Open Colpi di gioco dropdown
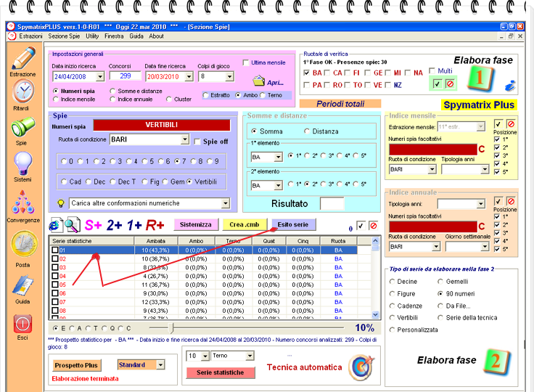534x392 pixels. tap(230, 76)
